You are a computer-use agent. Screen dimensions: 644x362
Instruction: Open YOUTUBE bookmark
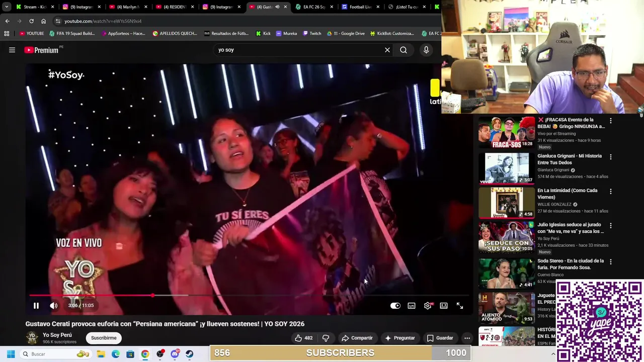click(32, 34)
